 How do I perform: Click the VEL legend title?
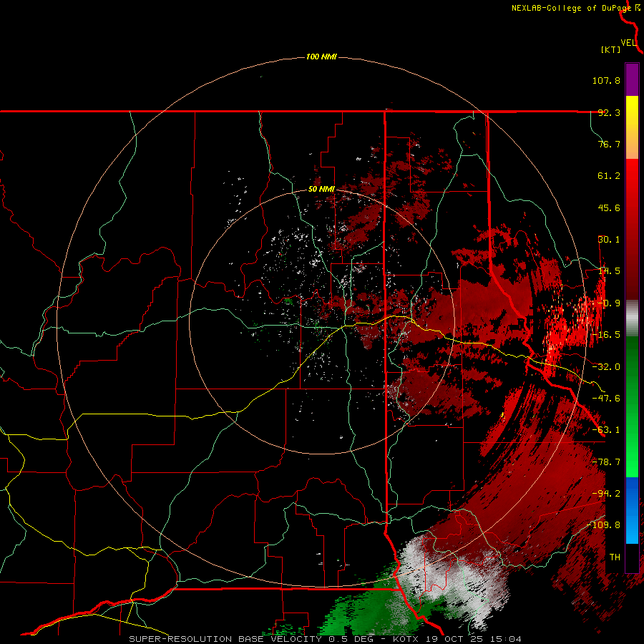(629, 43)
